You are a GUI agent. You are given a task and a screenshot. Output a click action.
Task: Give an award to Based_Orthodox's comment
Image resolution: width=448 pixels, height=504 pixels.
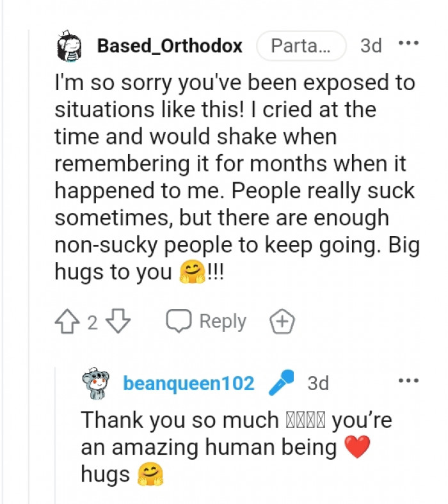coord(282,322)
